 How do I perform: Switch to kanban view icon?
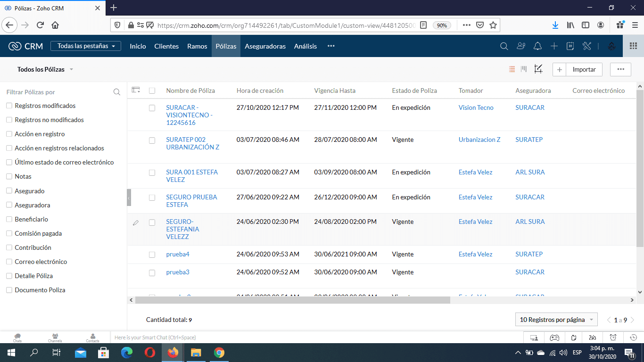(524, 69)
